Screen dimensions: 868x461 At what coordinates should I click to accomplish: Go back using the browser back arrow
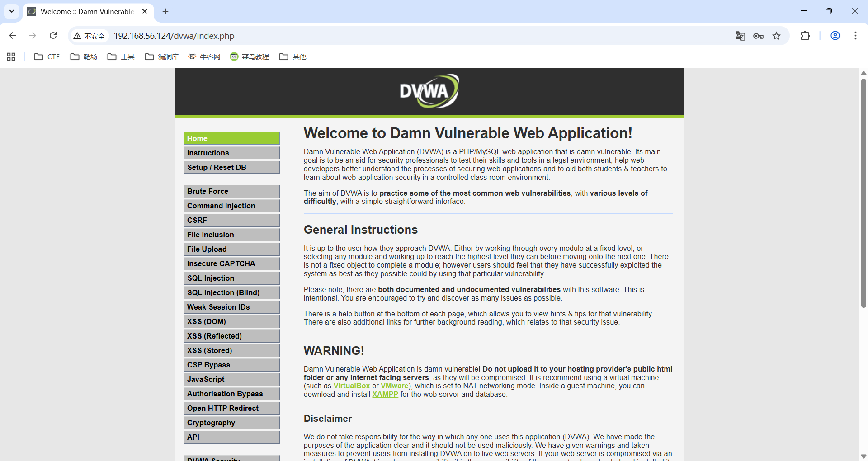[x=13, y=36]
